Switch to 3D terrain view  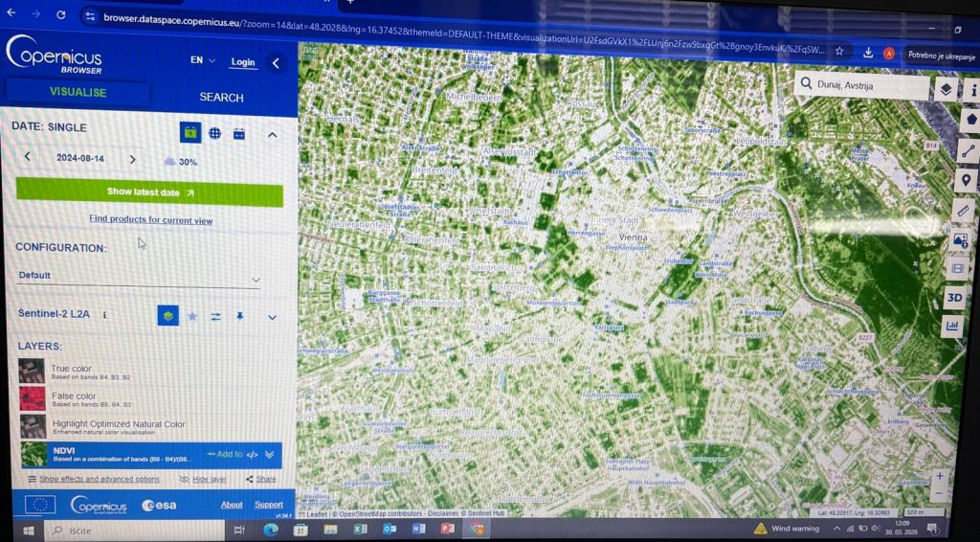(x=955, y=298)
